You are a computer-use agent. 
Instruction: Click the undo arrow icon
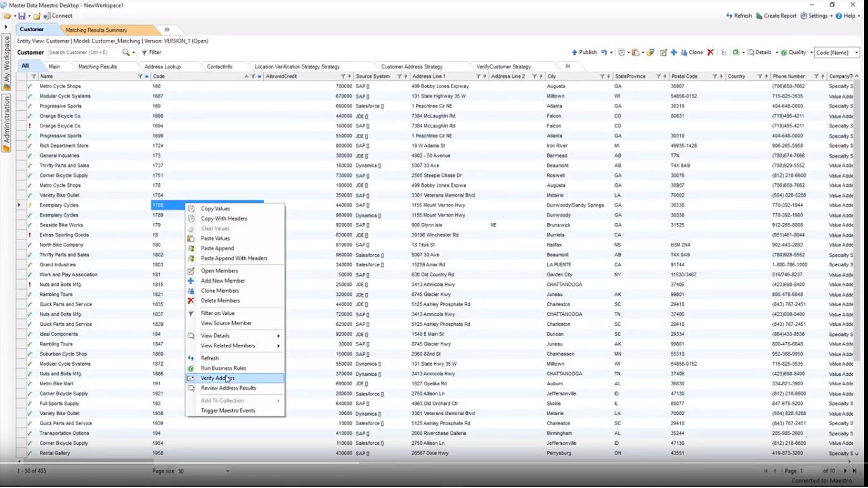604,53
